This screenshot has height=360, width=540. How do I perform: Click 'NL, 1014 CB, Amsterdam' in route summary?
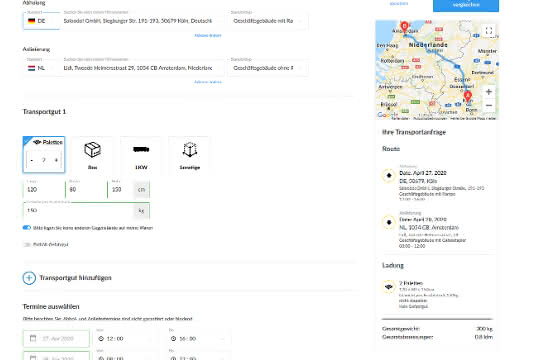(429, 227)
